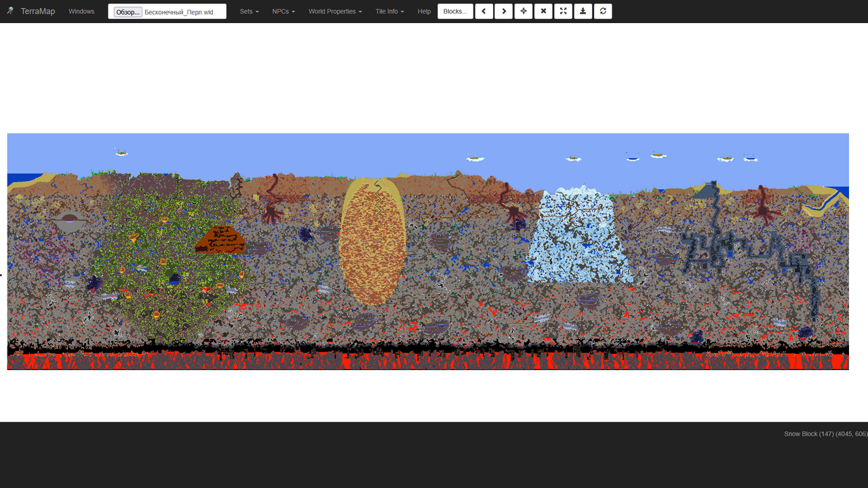This screenshot has width=868, height=488.
Task: Click the next (right chevron) button
Action: coord(504,12)
